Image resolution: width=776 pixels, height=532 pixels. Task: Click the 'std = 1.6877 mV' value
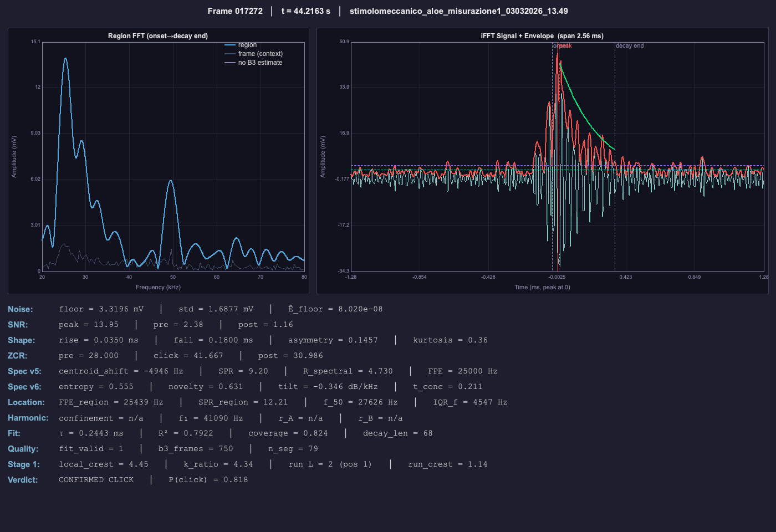coord(216,309)
